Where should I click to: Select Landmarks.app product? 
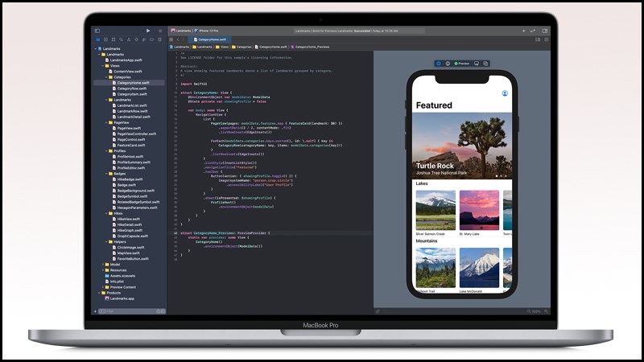tap(119, 298)
